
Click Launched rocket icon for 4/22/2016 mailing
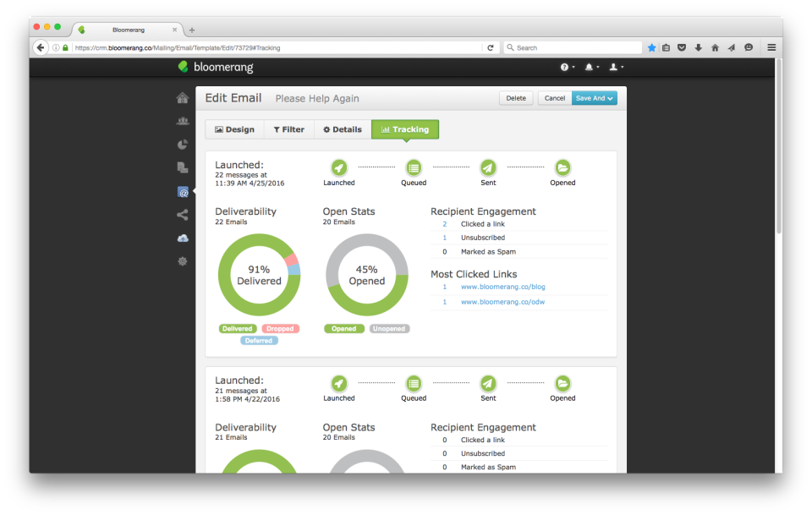click(x=338, y=384)
